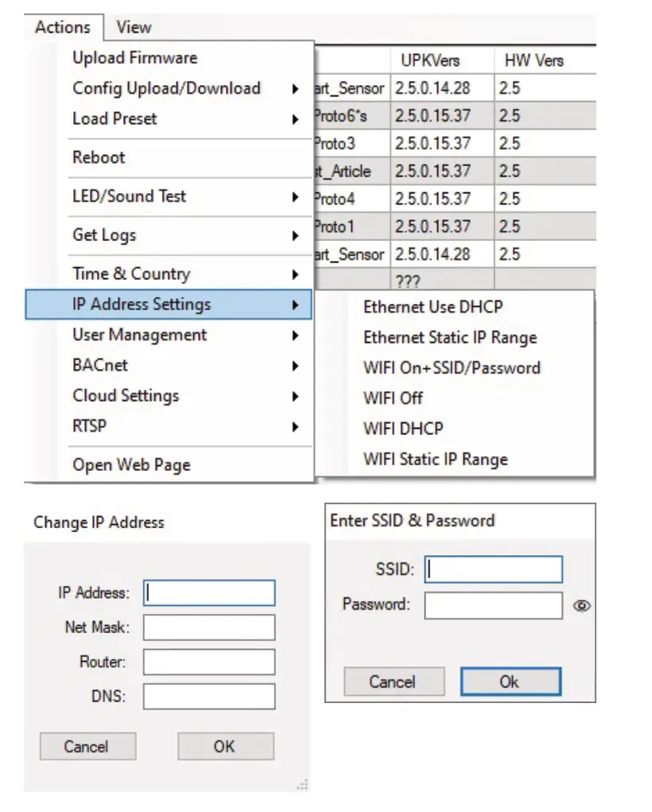The width and height of the screenshot is (652, 812).
Task: Click inside the IP Address input field
Action: [x=208, y=592]
